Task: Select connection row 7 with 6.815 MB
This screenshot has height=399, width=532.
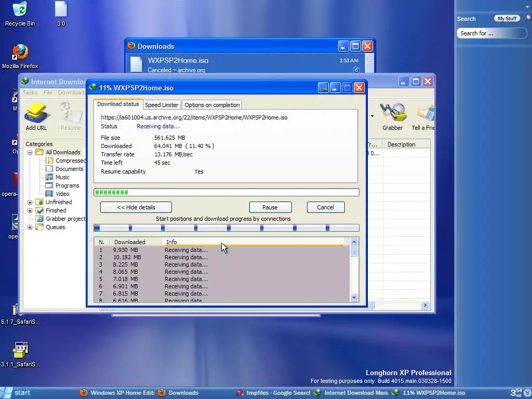Action: tap(222, 294)
